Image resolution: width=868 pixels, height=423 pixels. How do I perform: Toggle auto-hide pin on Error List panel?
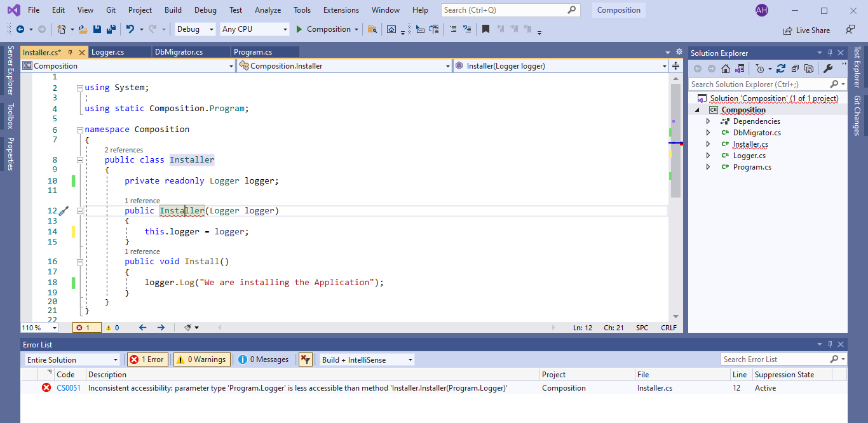coord(830,345)
